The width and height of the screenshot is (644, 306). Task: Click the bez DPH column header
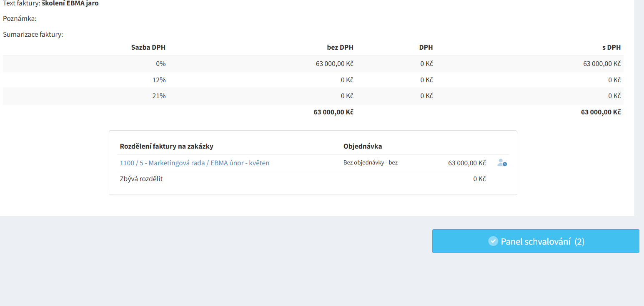[340, 48]
